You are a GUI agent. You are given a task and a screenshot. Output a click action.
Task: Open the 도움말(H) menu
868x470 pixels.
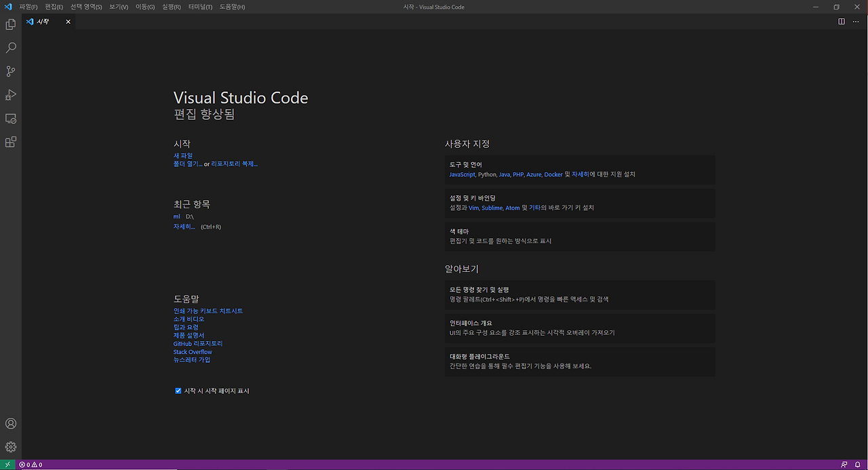[x=232, y=7]
